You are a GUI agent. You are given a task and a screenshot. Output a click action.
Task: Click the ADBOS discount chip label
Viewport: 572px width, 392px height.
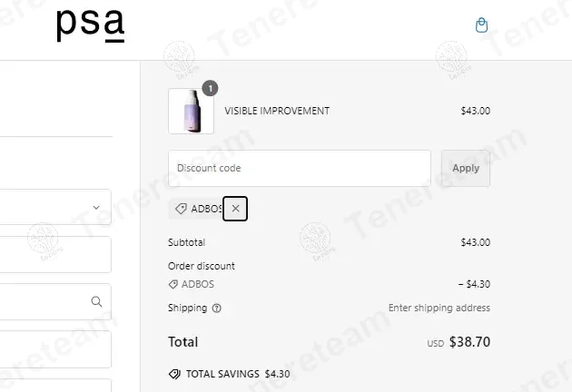(205, 209)
